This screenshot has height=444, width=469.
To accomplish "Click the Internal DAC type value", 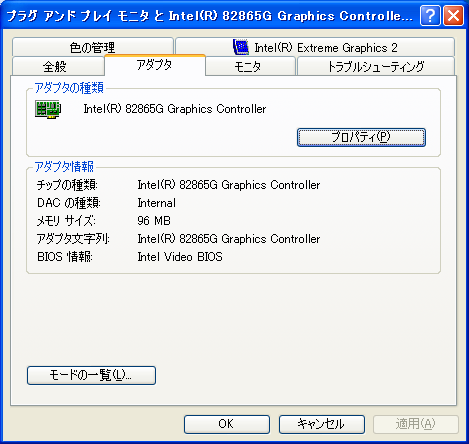I will pyautogui.click(x=157, y=203).
